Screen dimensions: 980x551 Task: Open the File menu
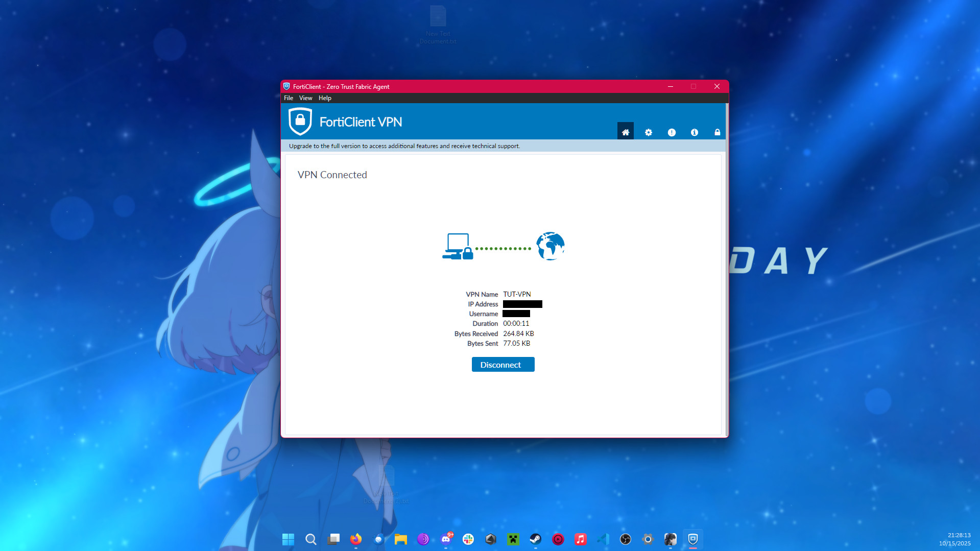click(x=289, y=98)
